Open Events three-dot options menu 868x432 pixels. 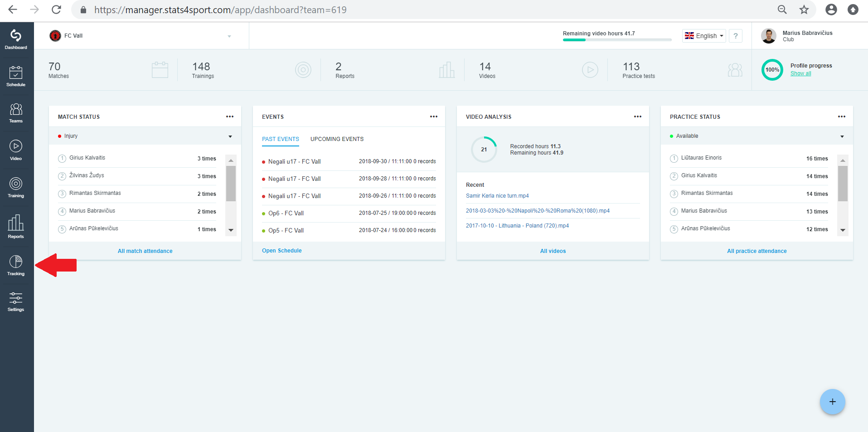pyautogui.click(x=434, y=116)
